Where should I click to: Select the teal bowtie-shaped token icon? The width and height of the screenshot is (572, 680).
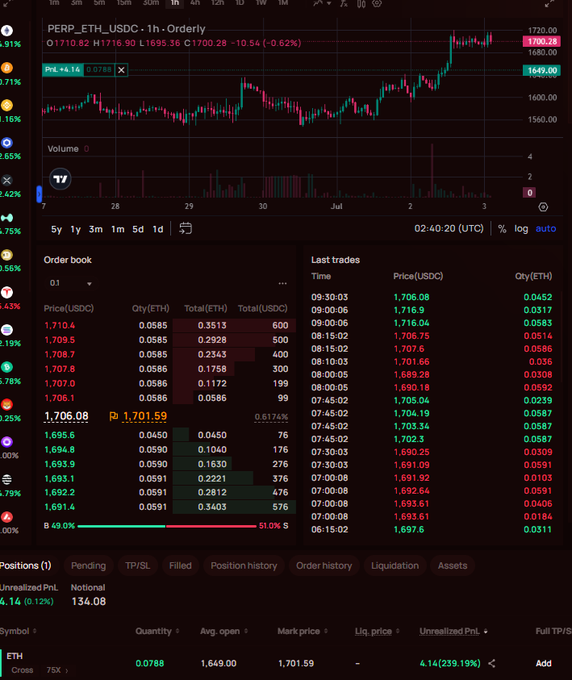click(7, 218)
